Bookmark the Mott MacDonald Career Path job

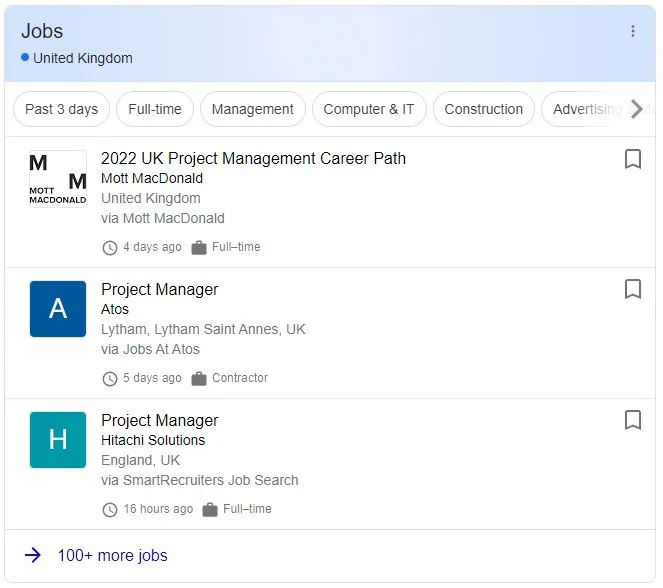tap(633, 159)
